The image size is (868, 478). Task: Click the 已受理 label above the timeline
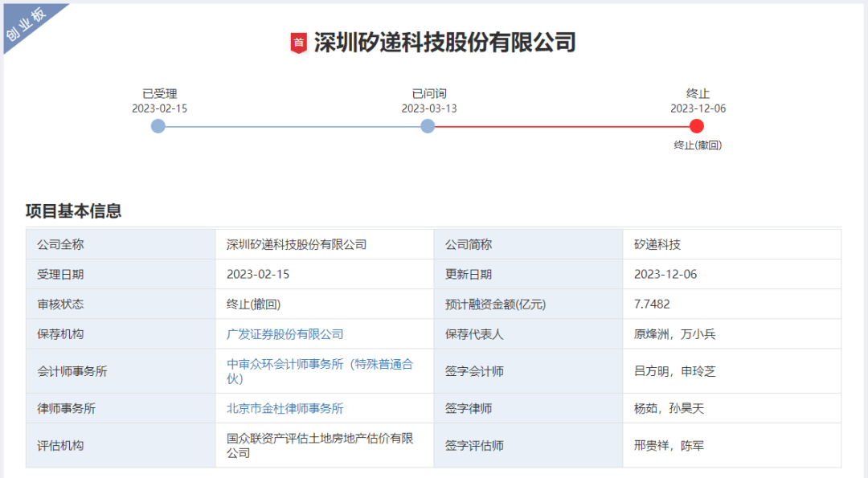pos(159,93)
